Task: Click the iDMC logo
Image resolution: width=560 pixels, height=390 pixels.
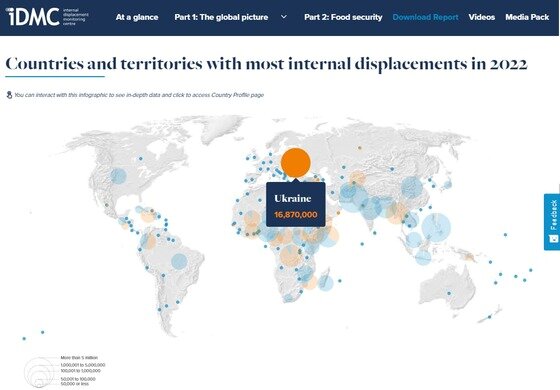Action: pyautogui.click(x=46, y=17)
